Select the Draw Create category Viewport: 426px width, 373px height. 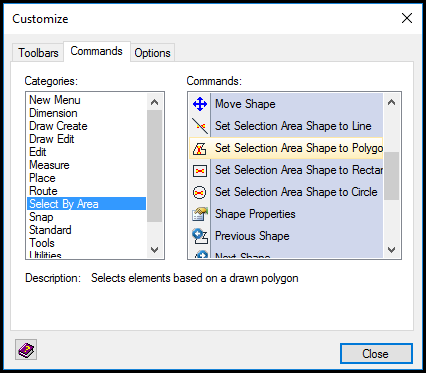[x=58, y=126]
